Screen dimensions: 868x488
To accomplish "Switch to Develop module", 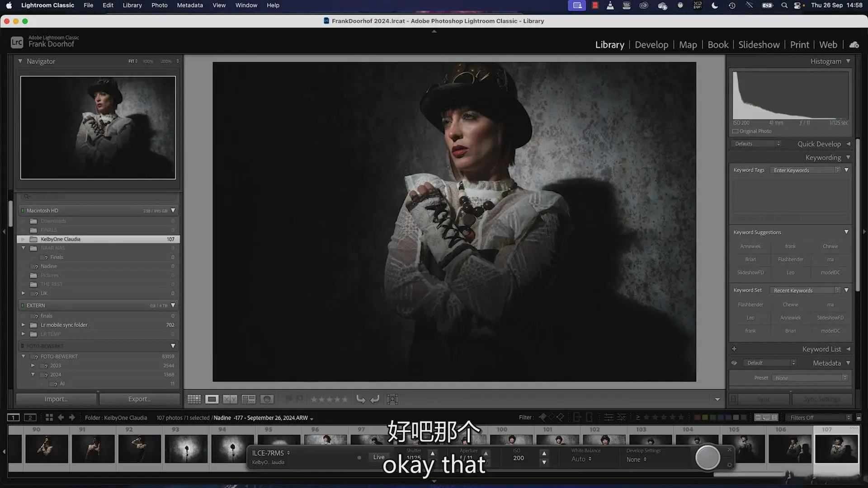I will 651,44.
